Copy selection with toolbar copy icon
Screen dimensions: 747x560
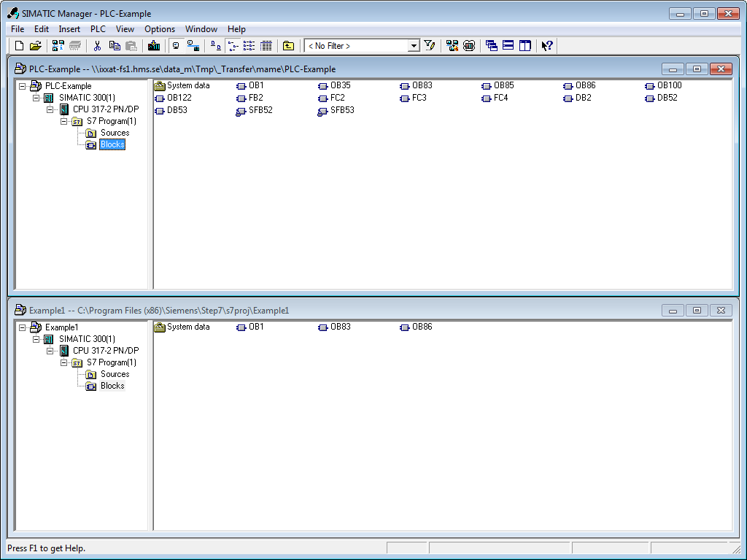(x=115, y=46)
